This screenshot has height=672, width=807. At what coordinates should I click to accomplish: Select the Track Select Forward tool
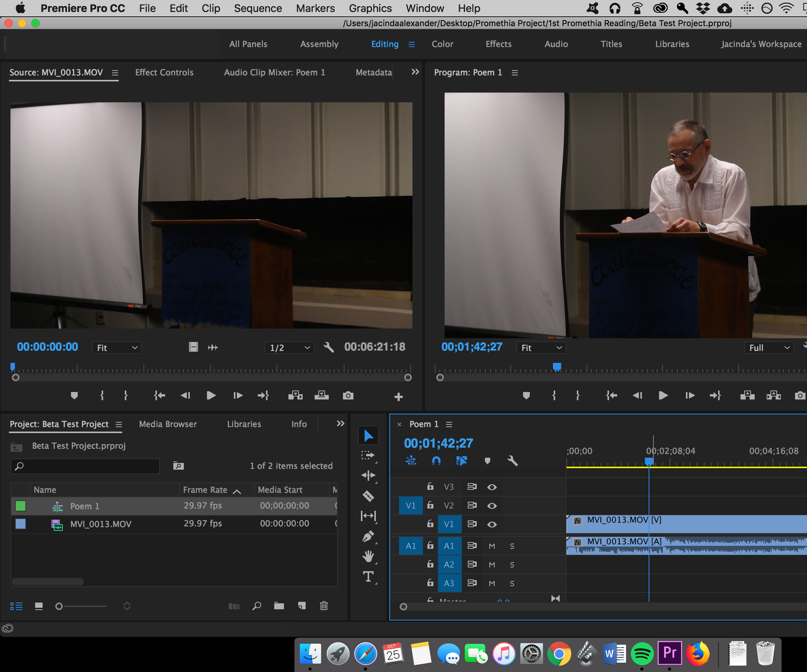[x=368, y=455]
